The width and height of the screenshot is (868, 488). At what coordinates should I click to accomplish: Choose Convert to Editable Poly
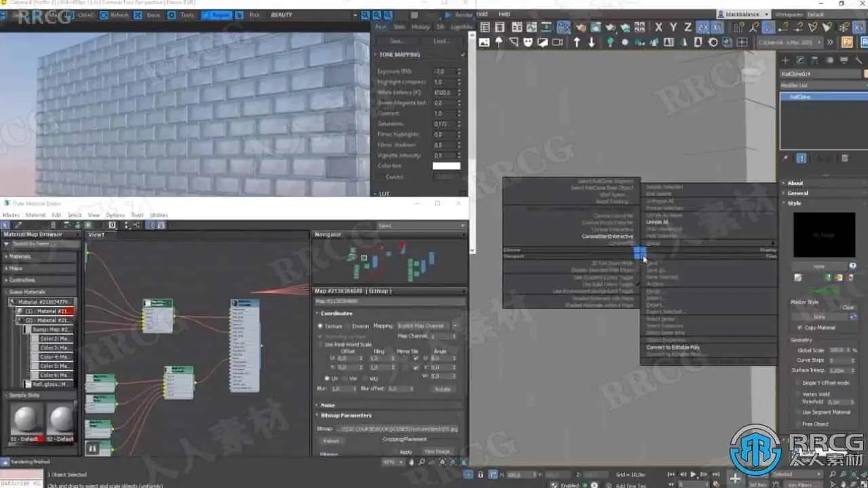[673, 348]
